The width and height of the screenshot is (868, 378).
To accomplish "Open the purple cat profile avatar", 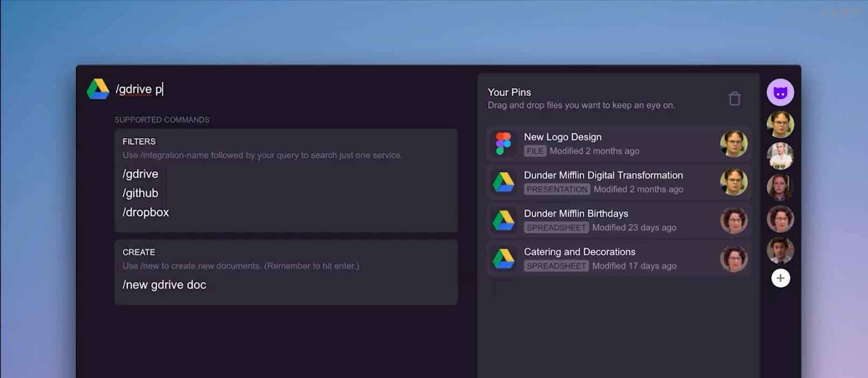I will [780, 92].
